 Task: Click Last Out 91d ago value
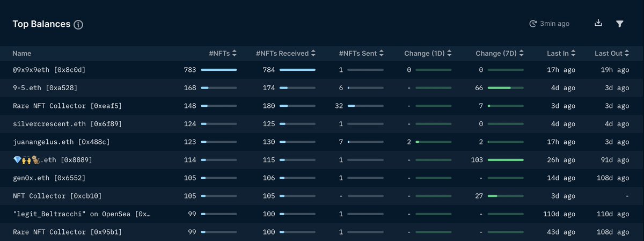coord(615,160)
